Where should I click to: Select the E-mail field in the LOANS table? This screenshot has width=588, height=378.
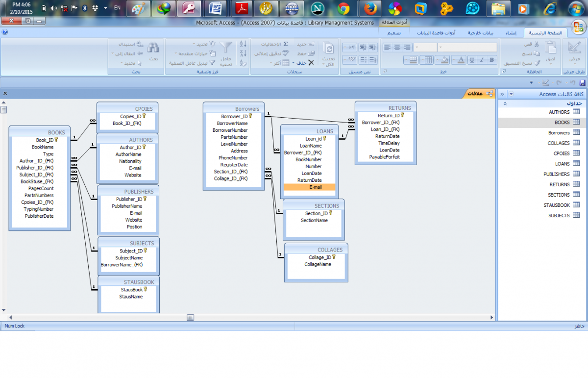310,187
